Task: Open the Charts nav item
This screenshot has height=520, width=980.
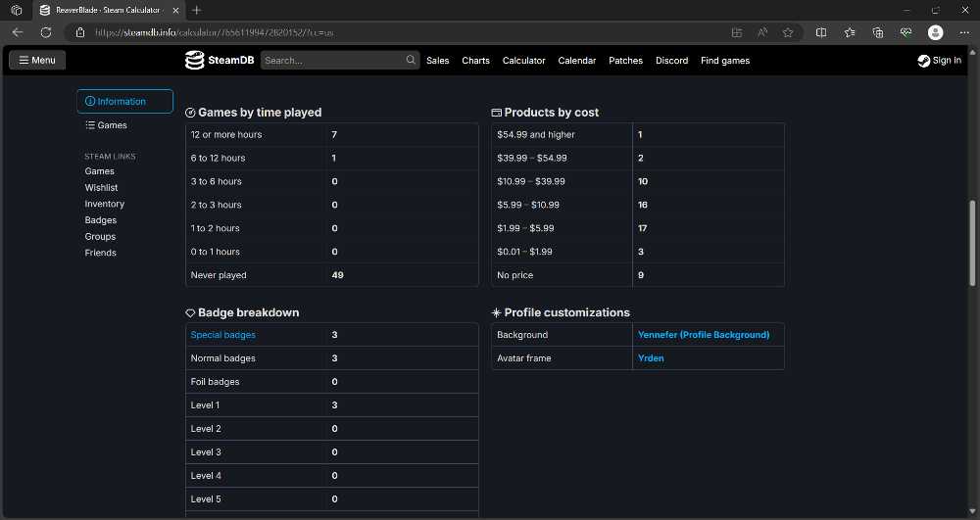Action: pyautogui.click(x=475, y=61)
